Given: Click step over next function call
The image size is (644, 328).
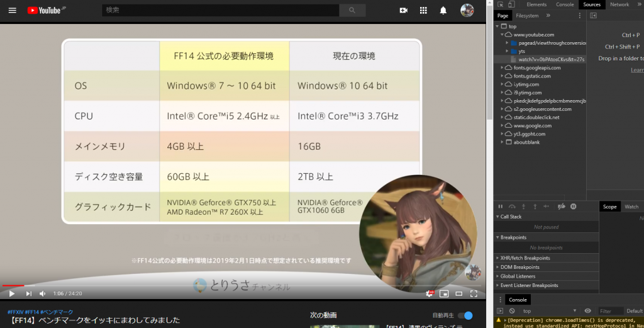Looking at the screenshot, I should (512, 206).
